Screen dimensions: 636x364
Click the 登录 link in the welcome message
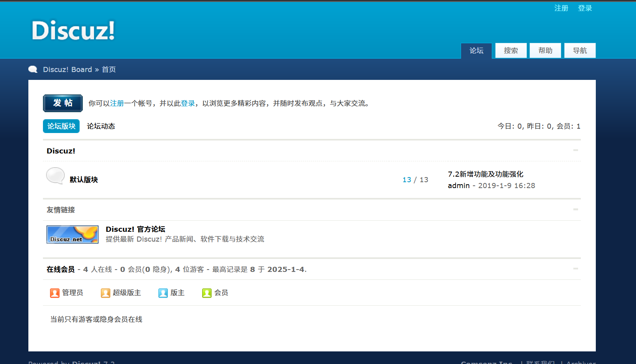point(188,103)
